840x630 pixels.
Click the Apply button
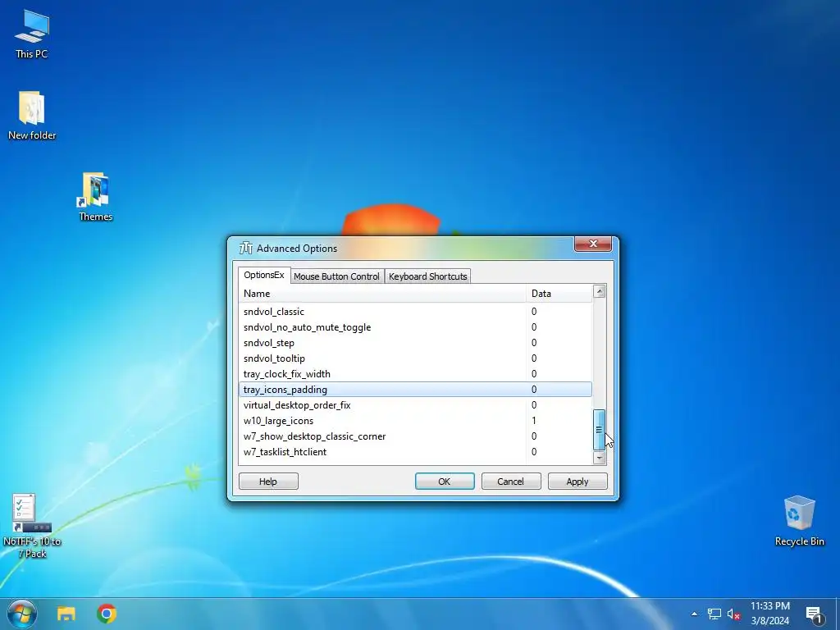click(x=577, y=481)
